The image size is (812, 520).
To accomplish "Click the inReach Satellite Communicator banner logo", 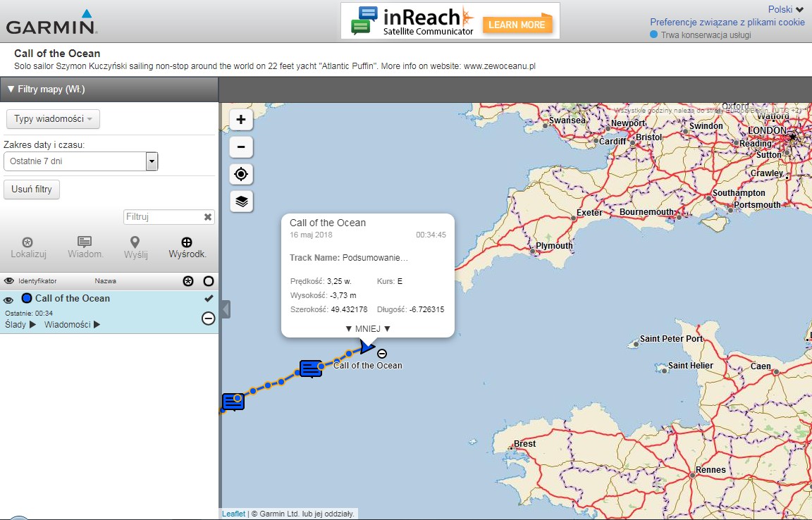I will tap(413, 20).
